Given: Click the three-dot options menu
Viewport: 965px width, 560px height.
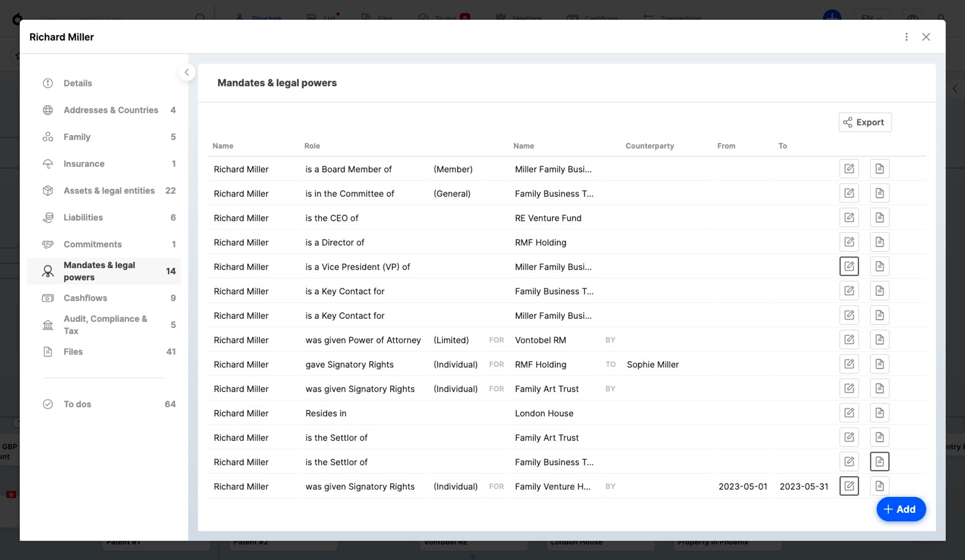Looking at the screenshot, I should [906, 37].
